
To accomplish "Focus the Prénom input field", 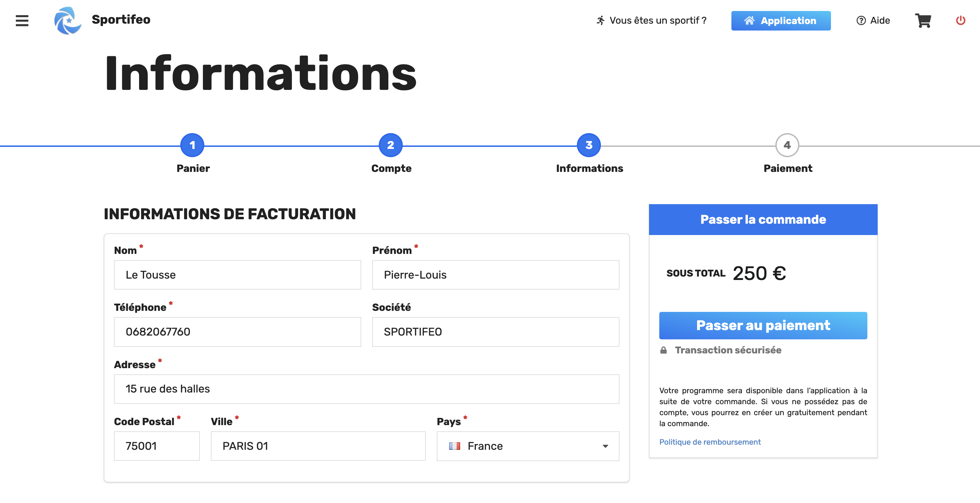I will [x=495, y=275].
